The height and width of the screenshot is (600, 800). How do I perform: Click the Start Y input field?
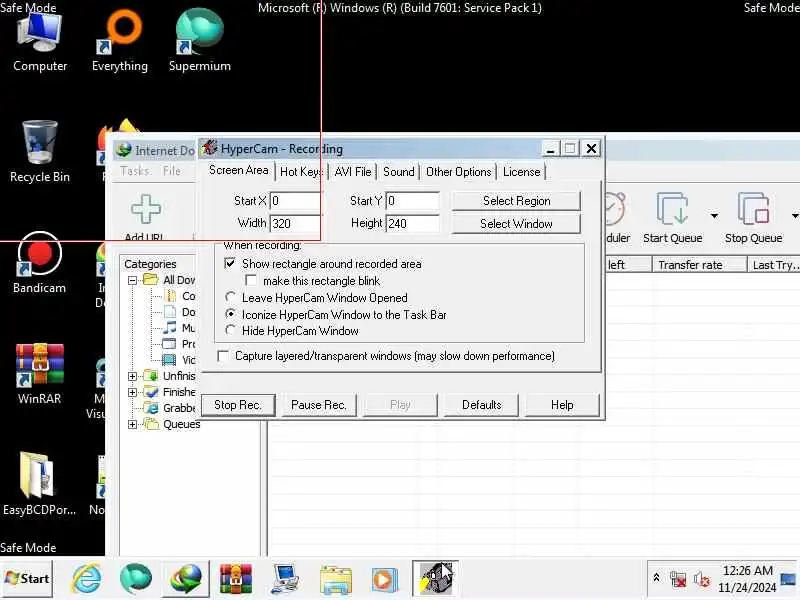click(413, 201)
